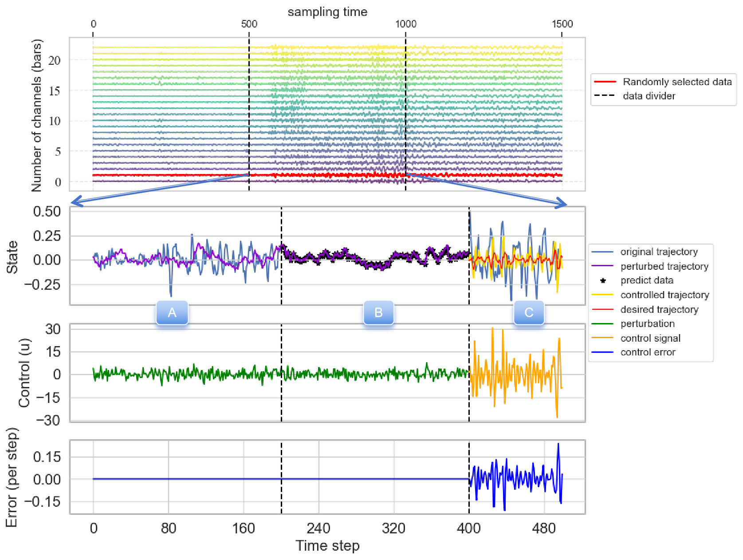The image size is (743, 560).
Task: Select 'controlled trajectory' legend entry
Action: click(x=664, y=295)
